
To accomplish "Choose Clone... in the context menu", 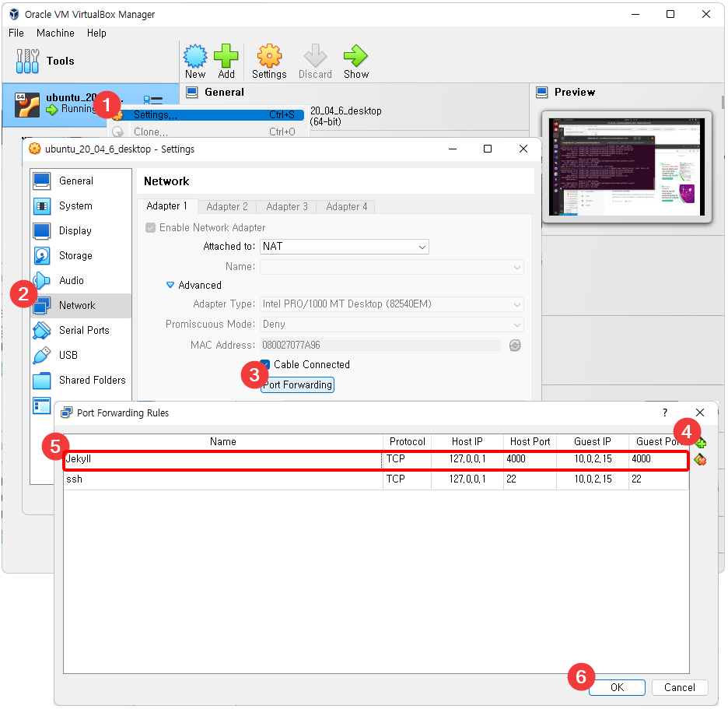I will 208,132.
